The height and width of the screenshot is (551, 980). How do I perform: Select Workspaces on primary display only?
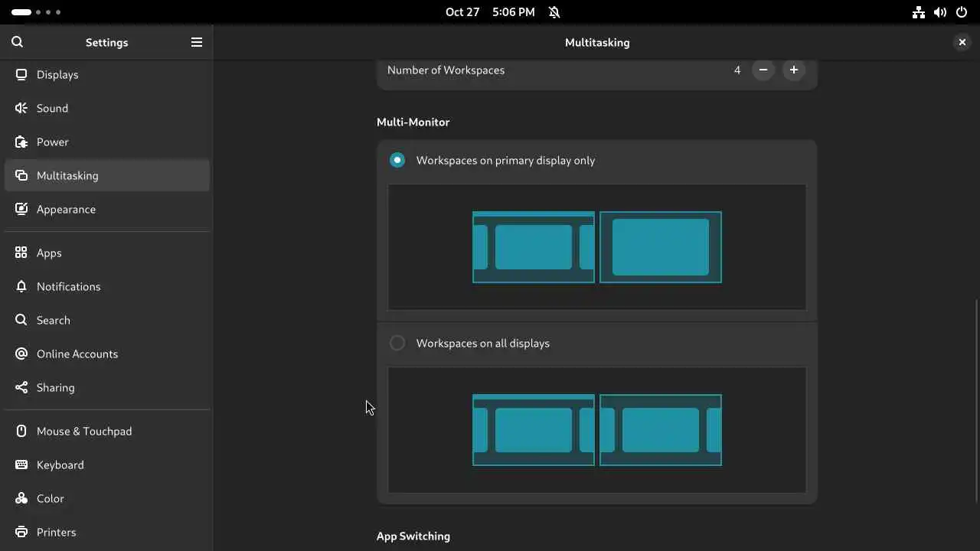click(x=397, y=160)
